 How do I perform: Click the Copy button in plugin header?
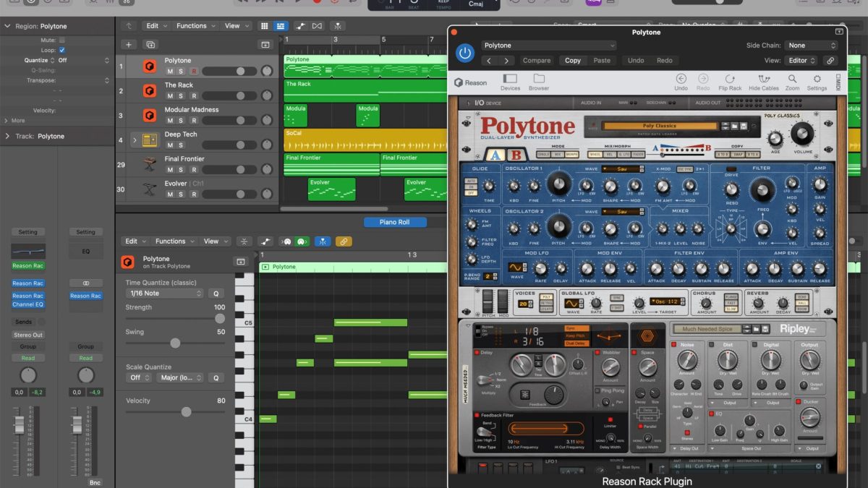(573, 61)
